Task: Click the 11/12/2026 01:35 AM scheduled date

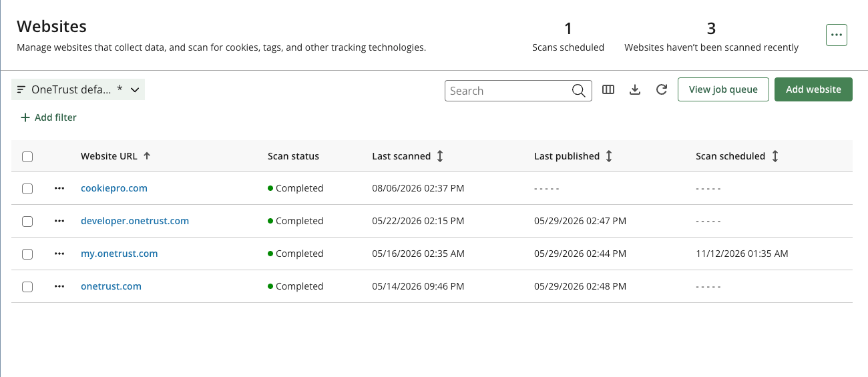Action: (x=742, y=254)
